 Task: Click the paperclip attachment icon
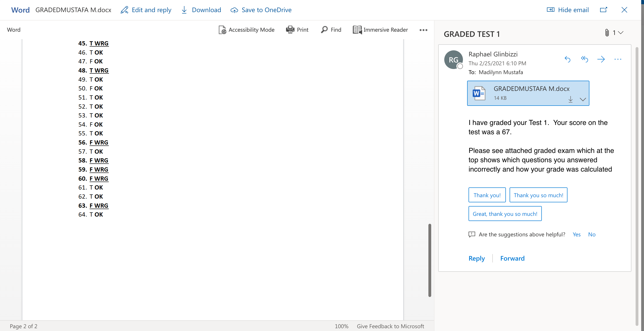[607, 33]
